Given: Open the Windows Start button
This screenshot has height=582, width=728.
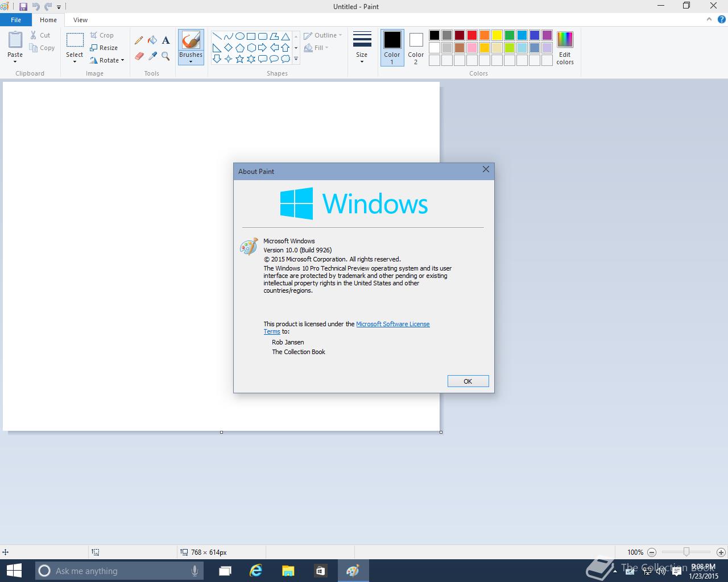Looking at the screenshot, I should [14, 571].
